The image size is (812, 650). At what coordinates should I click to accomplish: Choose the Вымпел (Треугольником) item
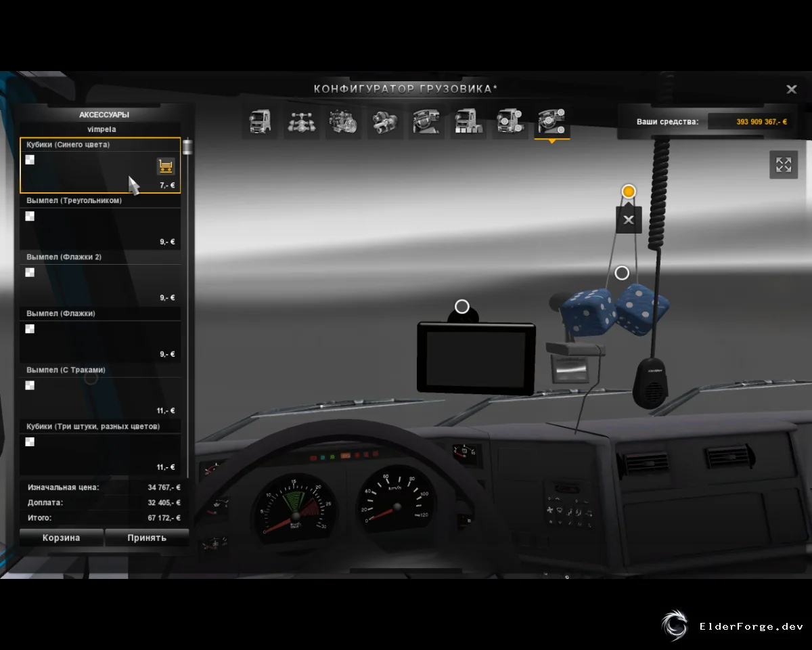pos(100,221)
